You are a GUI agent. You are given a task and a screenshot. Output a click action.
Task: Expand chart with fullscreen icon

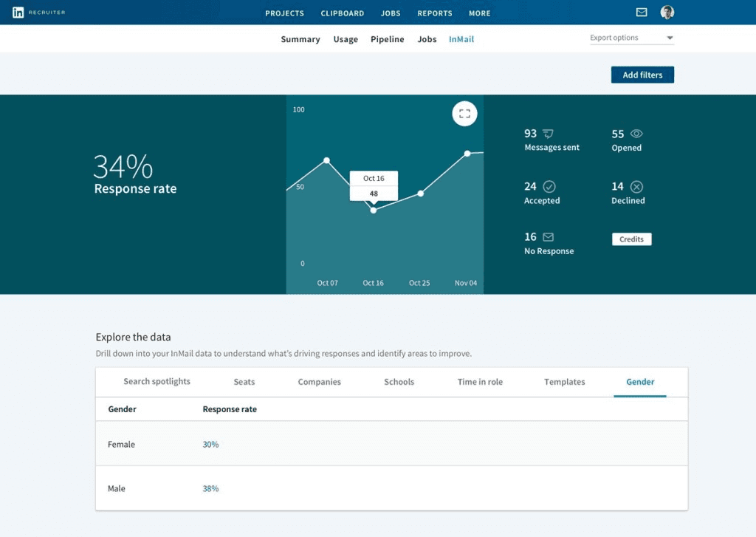464,114
